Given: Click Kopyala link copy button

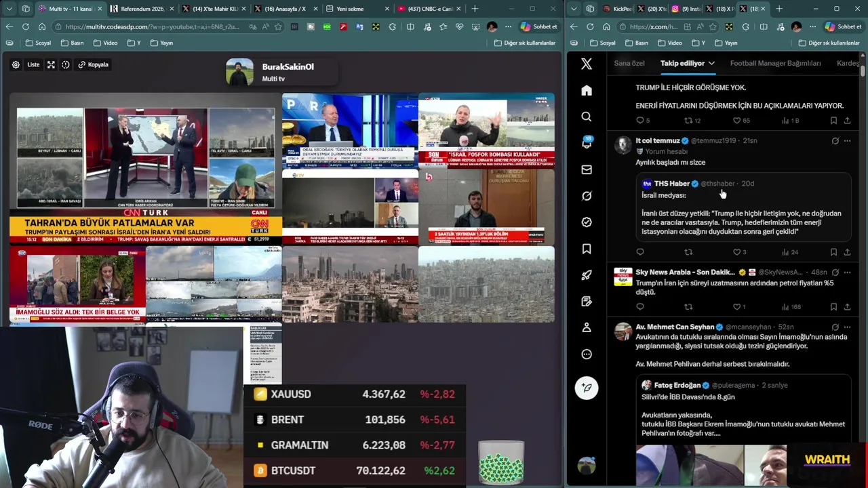Looking at the screenshot, I should [93, 64].
